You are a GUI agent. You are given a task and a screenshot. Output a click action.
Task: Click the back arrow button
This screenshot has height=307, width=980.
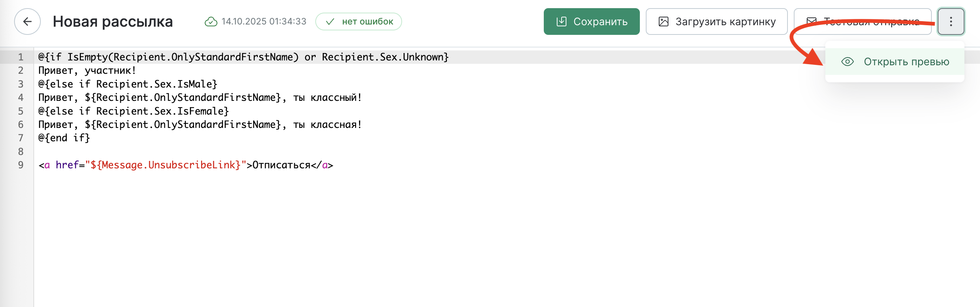pos(27,22)
